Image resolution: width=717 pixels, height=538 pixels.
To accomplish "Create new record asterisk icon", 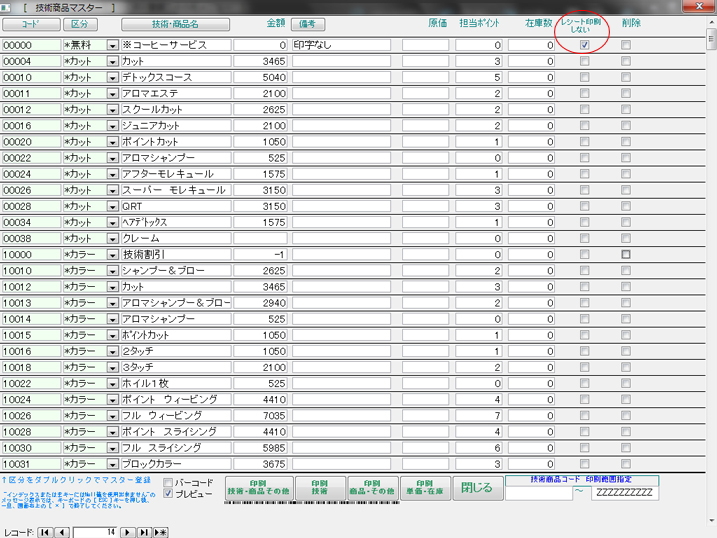I will (161, 533).
